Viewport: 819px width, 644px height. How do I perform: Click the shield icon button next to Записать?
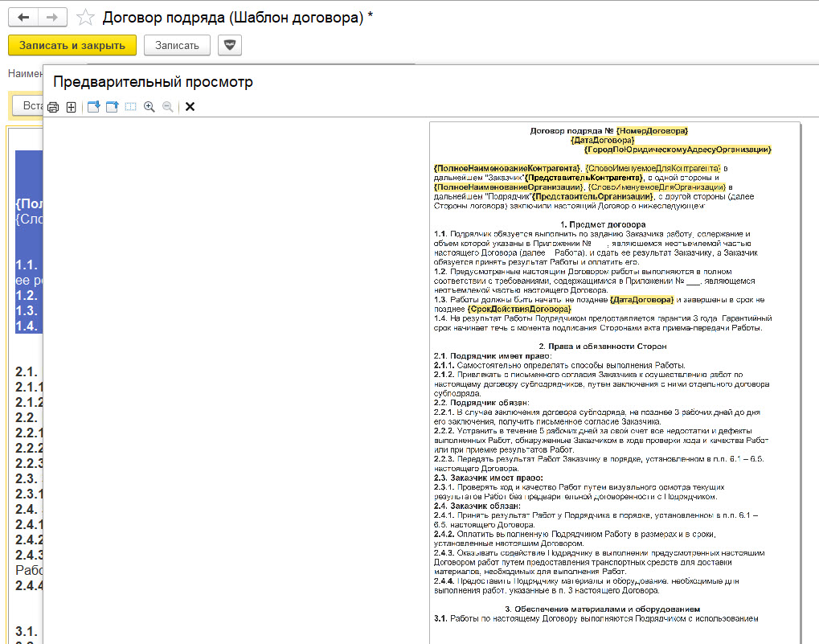click(x=230, y=45)
